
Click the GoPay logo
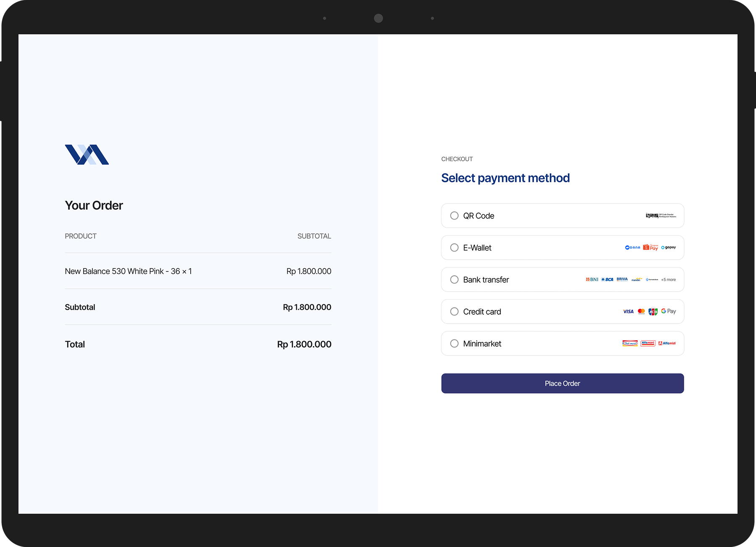tap(669, 247)
